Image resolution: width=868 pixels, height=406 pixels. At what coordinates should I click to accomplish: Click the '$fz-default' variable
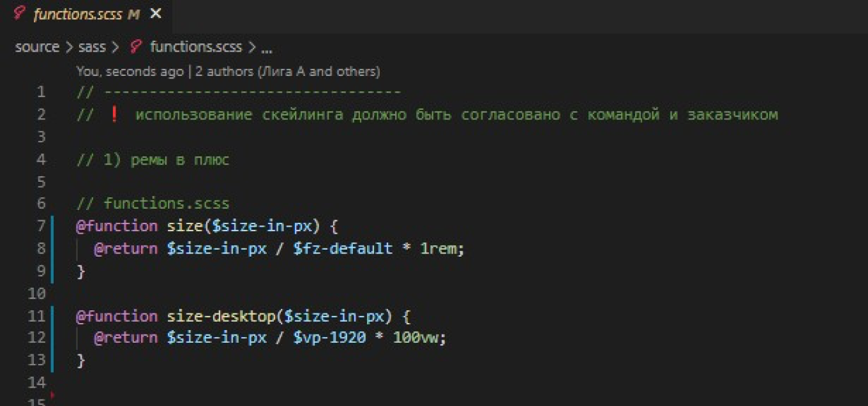343,248
